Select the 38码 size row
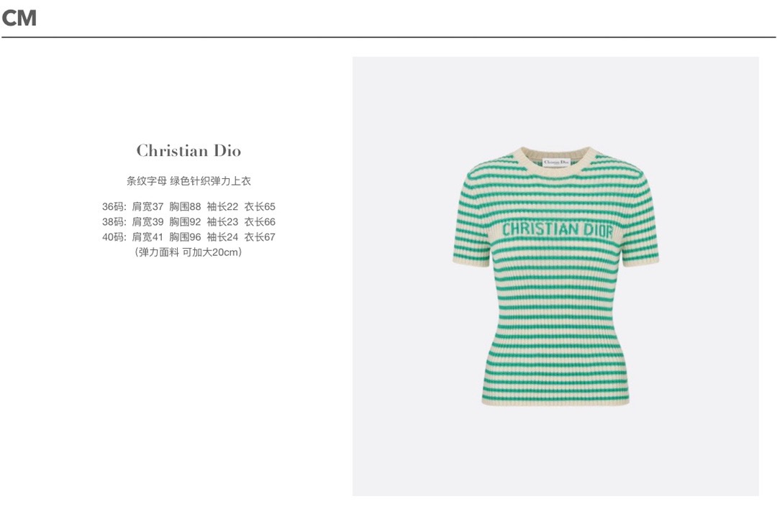This screenshot has height=532, width=777. point(188,222)
